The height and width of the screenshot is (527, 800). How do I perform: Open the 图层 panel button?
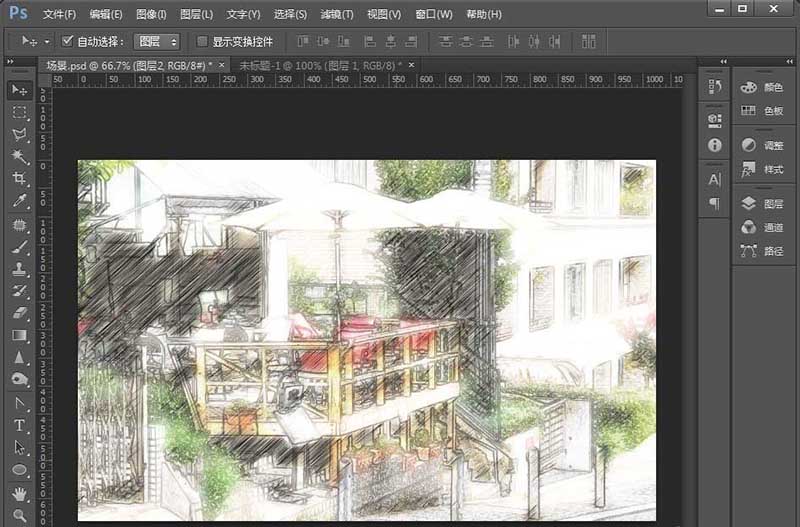tap(763, 204)
